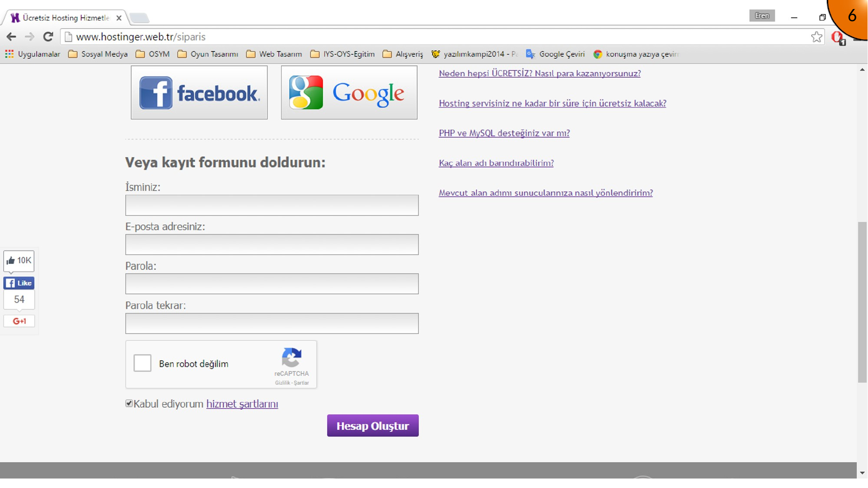This screenshot has width=868, height=488.
Task: Click the İsminiz name input field
Action: 272,205
